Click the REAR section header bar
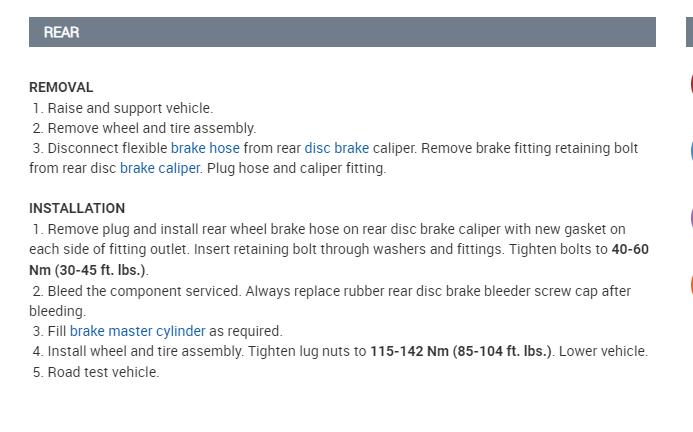The height and width of the screenshot is (432, 693). click(342, 32)
